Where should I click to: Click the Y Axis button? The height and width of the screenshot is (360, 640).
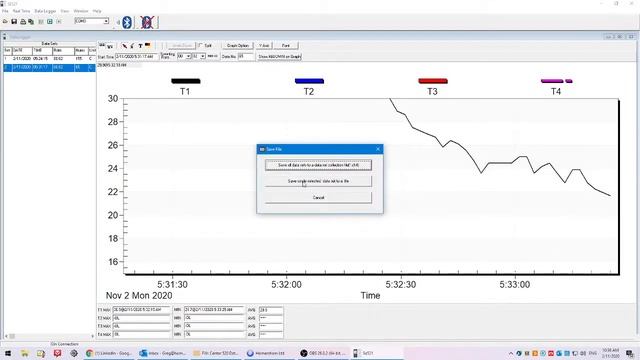coord(264,46)
